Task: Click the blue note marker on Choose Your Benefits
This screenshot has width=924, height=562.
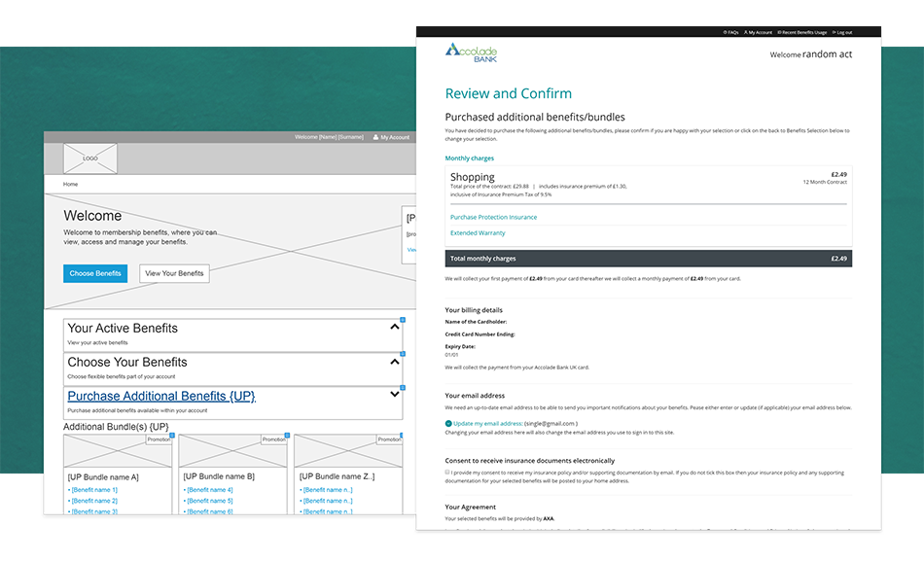Action: coord(403,354)
